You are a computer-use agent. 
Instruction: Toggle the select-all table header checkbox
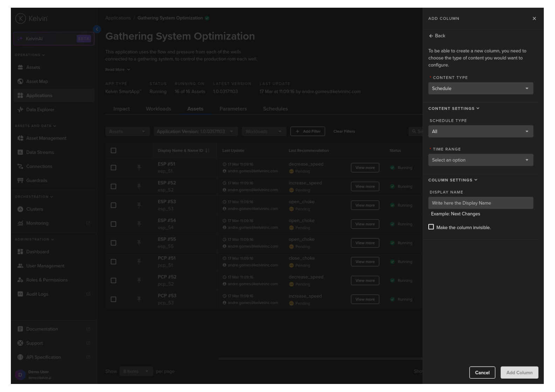(x=114, y=150)
